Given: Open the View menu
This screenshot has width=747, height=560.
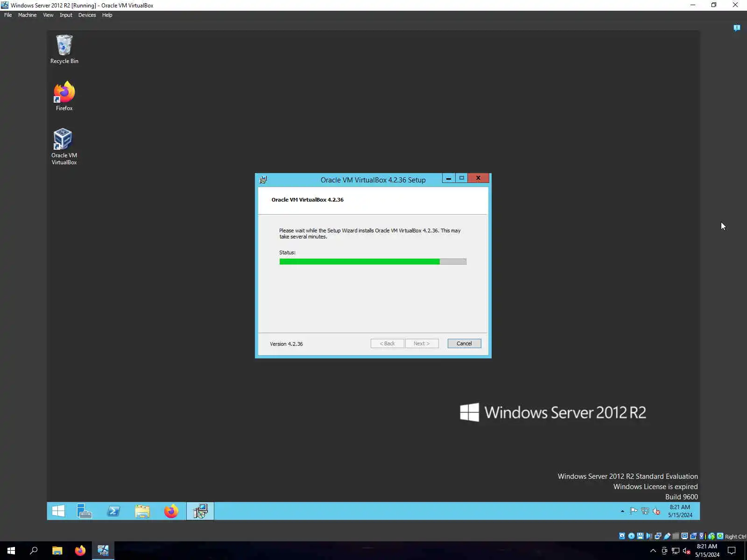Looking at the screenshot, I should (x=48, y=15).
